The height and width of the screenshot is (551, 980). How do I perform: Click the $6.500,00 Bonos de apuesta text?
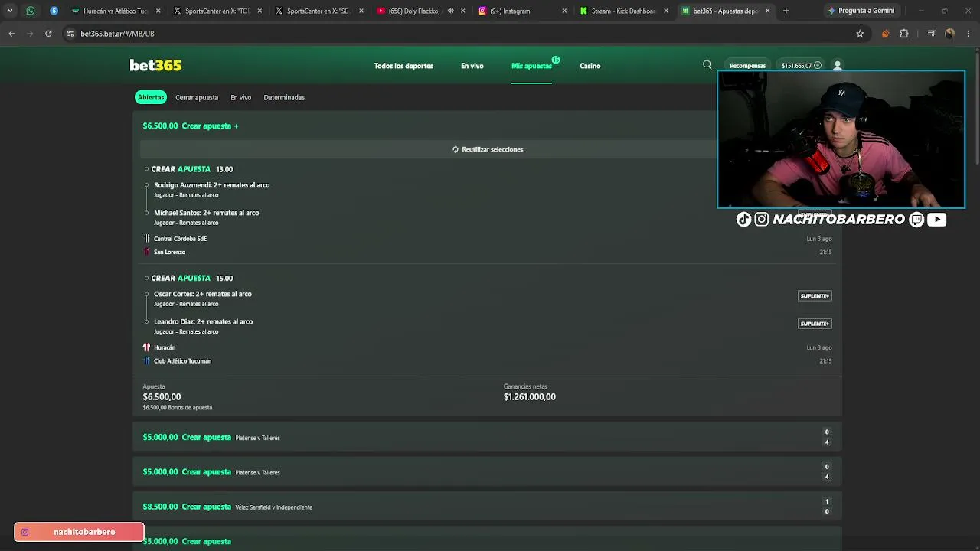(178, 408)
